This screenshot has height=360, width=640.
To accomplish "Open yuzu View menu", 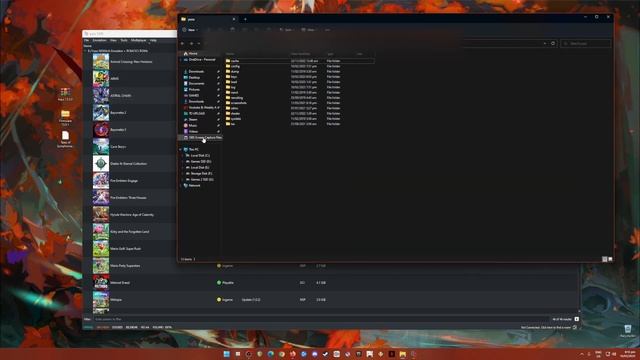I will 113,40.
